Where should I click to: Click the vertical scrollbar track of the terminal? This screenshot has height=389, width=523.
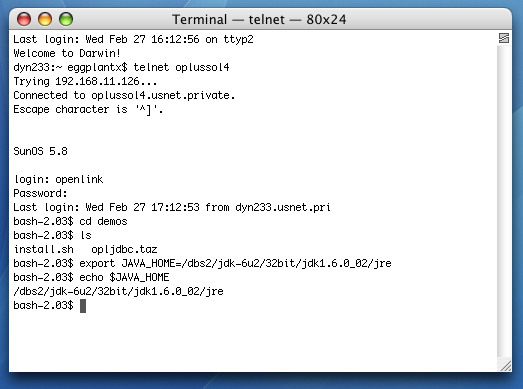pyautogui.click(x=504, y=201)
